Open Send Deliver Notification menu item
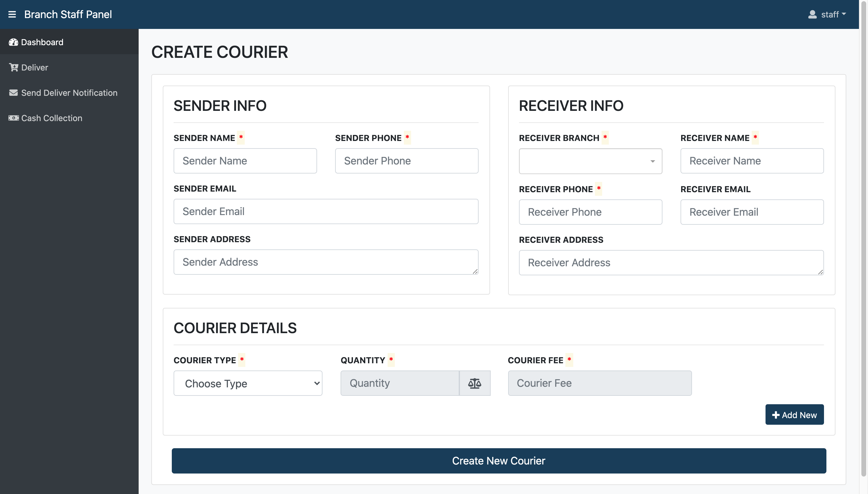Screen dimensions: 868x494 pos(69,93)
